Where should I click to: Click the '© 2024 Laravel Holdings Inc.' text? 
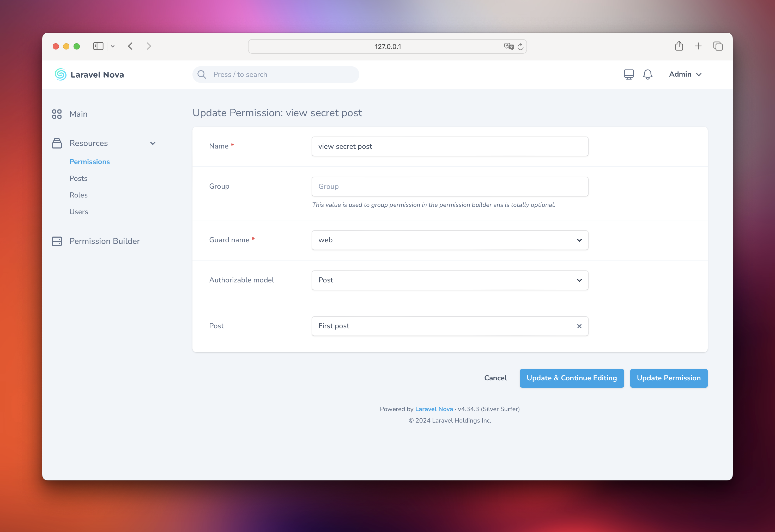pos(450,420)
